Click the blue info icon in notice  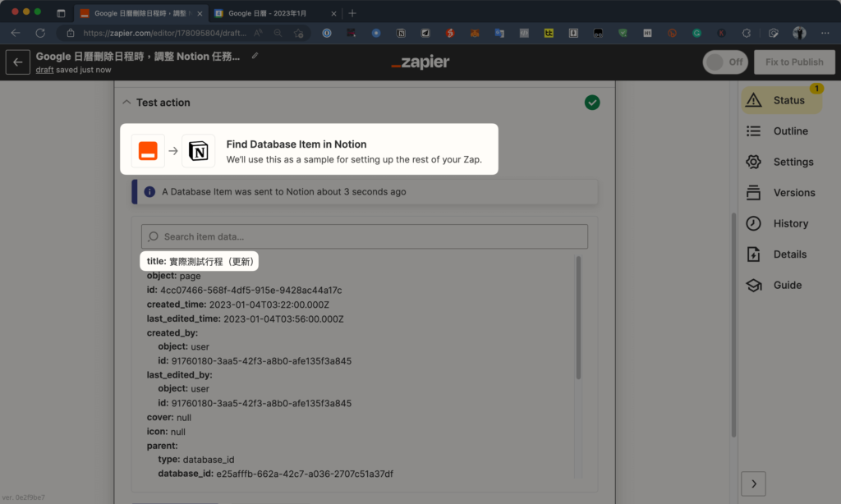149,191
